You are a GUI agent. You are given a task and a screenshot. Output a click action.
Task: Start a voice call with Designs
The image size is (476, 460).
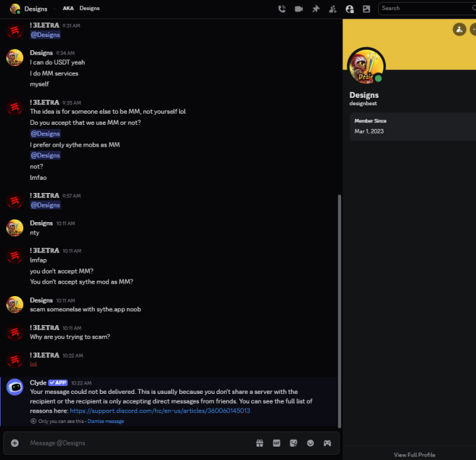click(x=282, y=9)
